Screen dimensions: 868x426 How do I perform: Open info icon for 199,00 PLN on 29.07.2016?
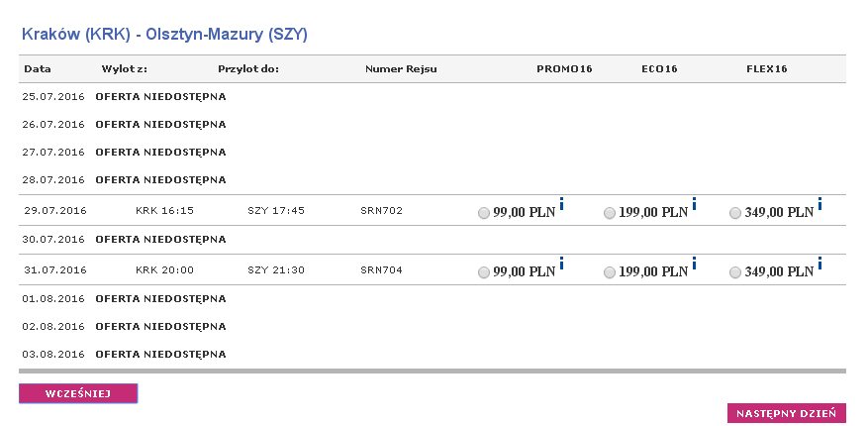coord(694,204)
